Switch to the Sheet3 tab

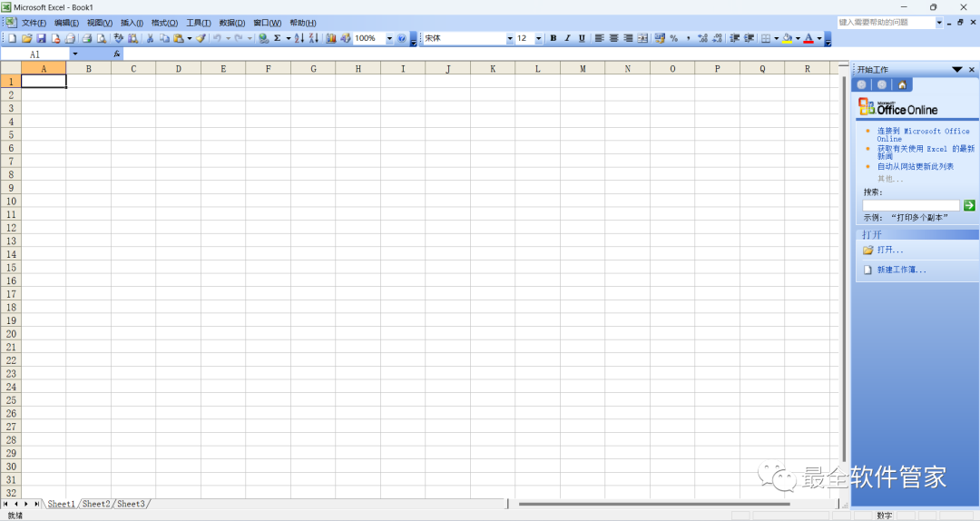(131, 504)
